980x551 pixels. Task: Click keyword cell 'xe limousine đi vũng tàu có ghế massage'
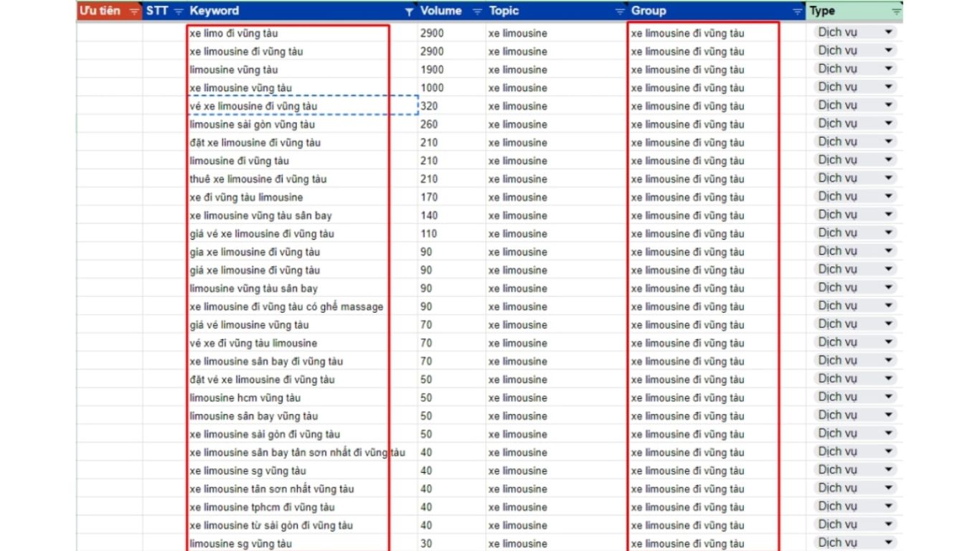click(x=287, y=306)
